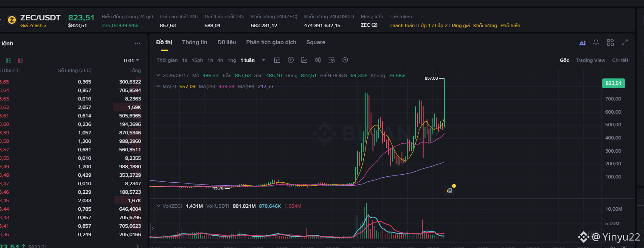Open the Giá Zcash price link
Viewport: 644px width, 248px height.
point(33,25)
